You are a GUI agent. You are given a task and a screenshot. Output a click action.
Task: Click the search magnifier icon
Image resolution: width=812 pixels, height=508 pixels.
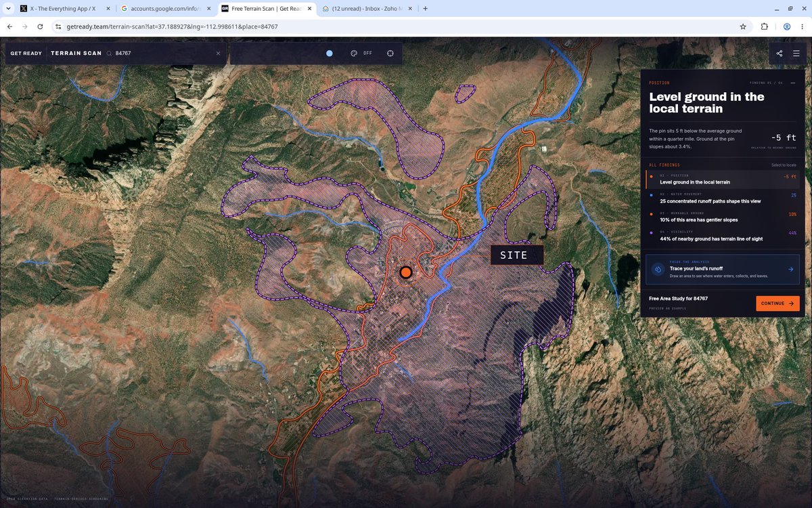(x=109, y=53)
